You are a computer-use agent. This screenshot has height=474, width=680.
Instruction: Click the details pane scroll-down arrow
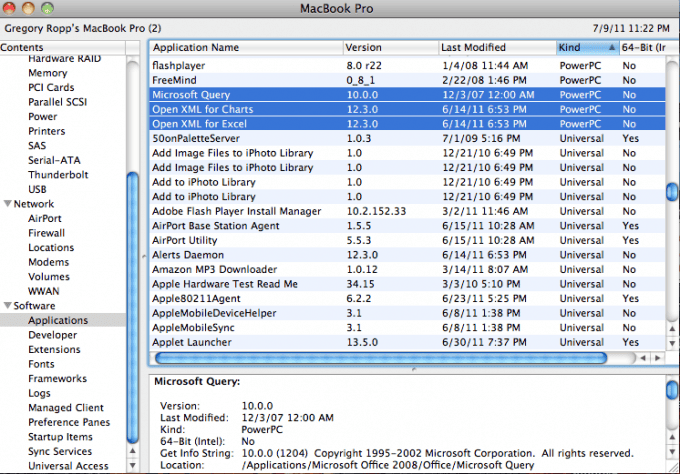672,451
